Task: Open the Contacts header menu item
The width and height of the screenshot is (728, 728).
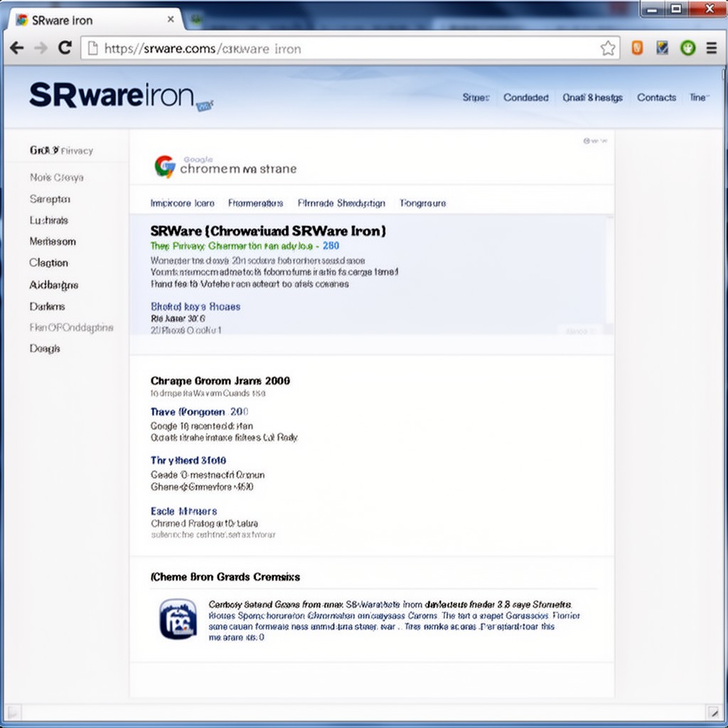Action: coord(656,97)
